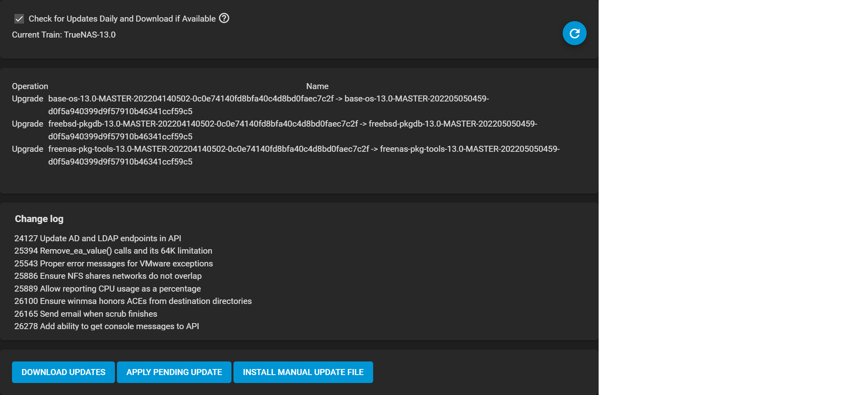Click 'Check for Updates Daily and Download' label
This screenshot has height=395, width=868.
[122, 19]
